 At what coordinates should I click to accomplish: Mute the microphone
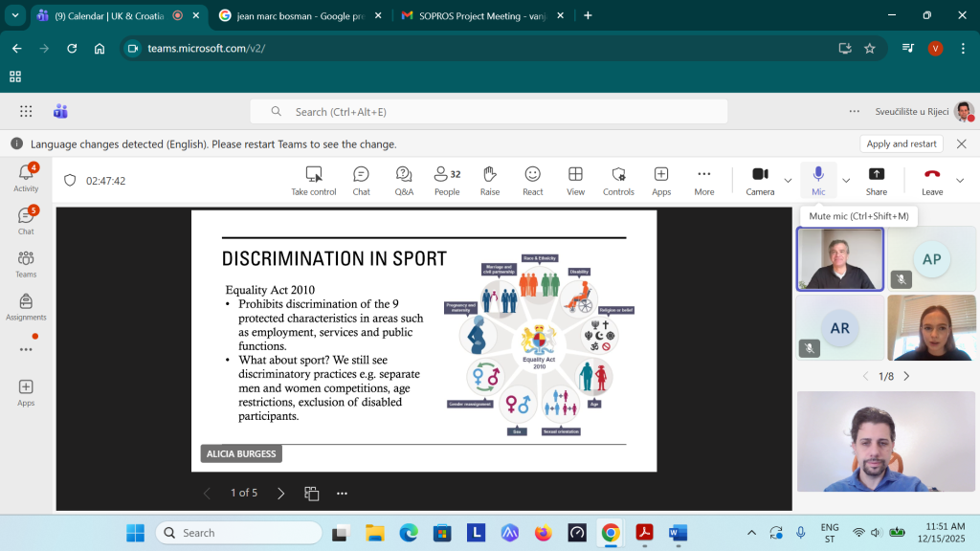(x=818, y=180)
